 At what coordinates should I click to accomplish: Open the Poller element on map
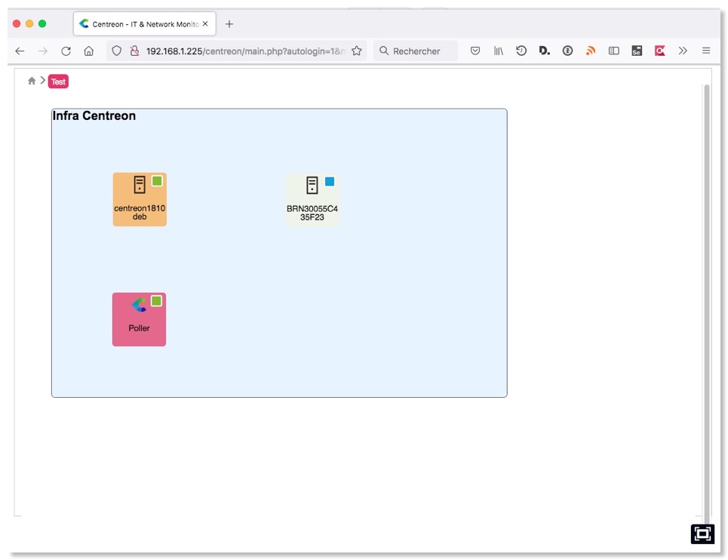click(139, 319)
